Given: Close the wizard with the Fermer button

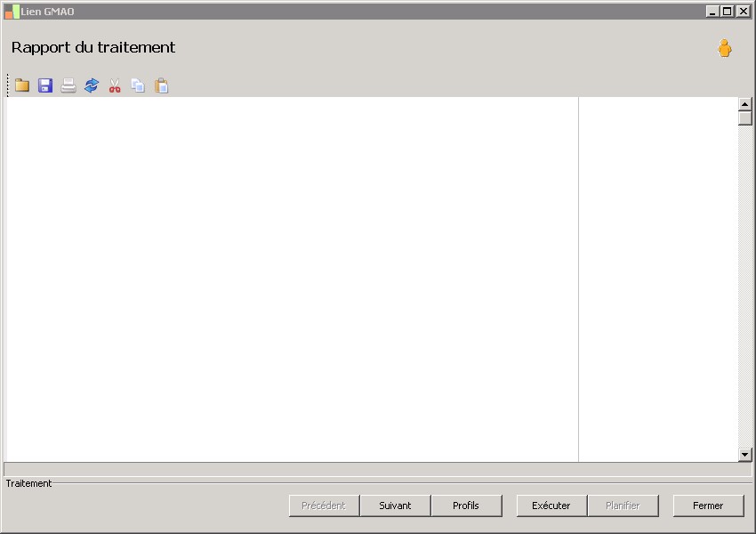Looking at the screenshot, I should 708,506.
